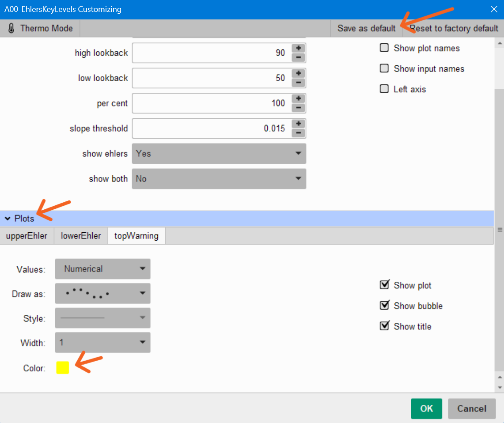
Task: Click the slope threshold value field
Action: tap(211, 128)
